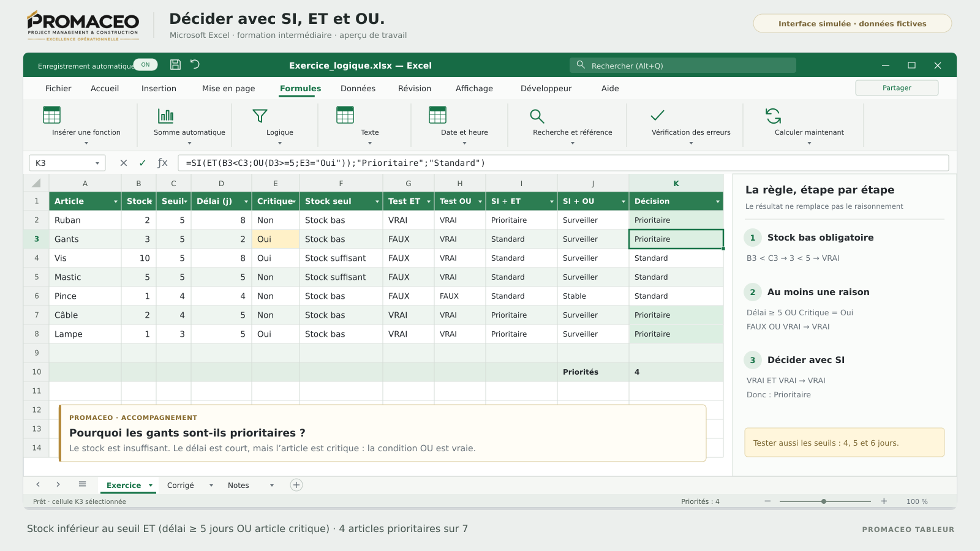Open the Article column filter dropdown
This screenshot has width=980, height=551.
(116, 201)
